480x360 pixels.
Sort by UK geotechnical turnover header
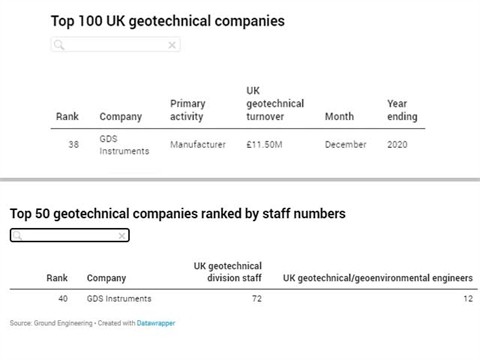click(x=275, y=104)
